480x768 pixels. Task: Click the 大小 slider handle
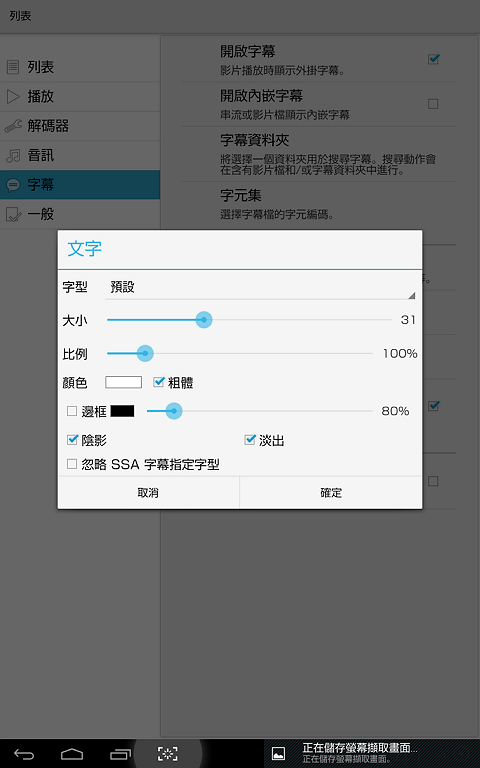click(x=204, y=320)
